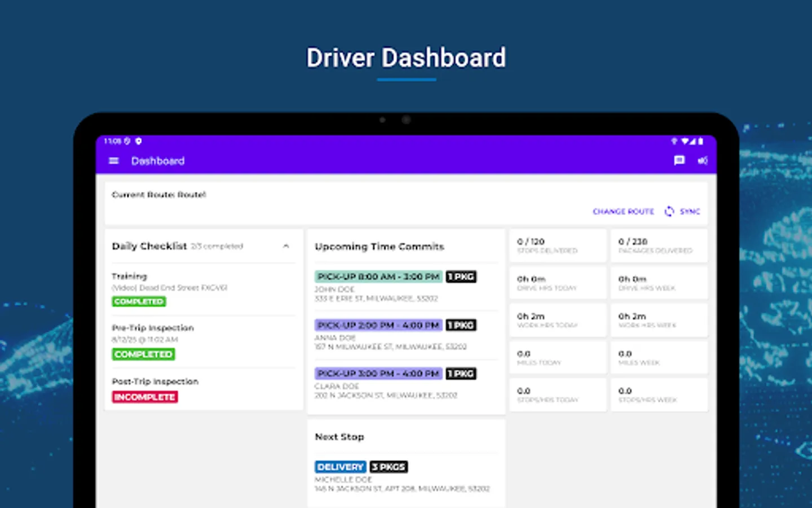Click the Current Route label

point(159,194)
